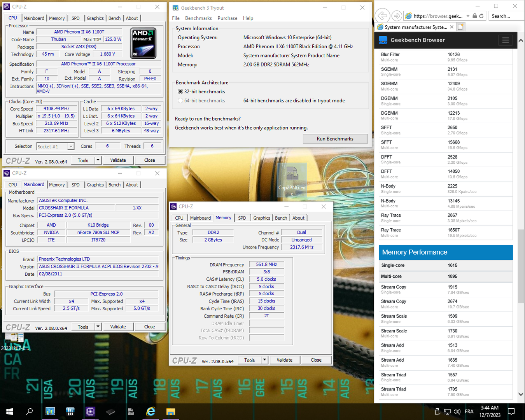Open Windows search on taskbar
This screenshot has height=420, width=525.
pos(29,411)
